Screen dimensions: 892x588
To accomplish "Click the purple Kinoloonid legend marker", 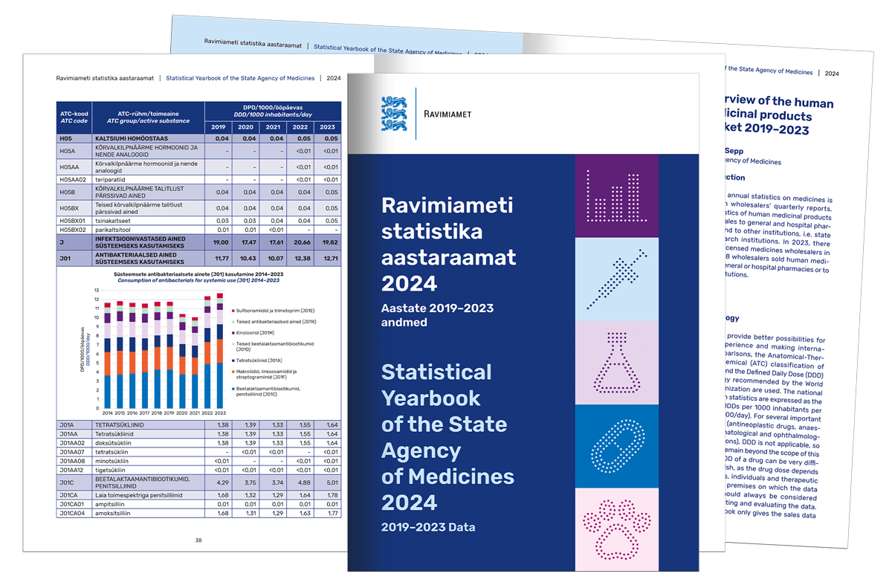I will pos(233,332).
